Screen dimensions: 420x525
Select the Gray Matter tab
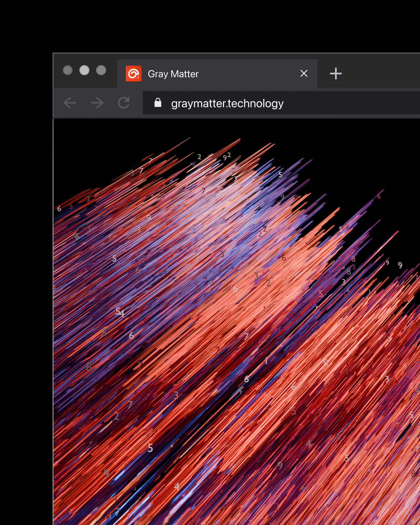(217, 74)
